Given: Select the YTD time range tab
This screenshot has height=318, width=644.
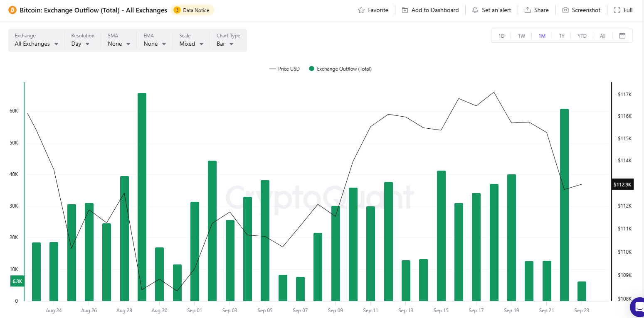Looking at the screenshot, I should pos(582,36).
